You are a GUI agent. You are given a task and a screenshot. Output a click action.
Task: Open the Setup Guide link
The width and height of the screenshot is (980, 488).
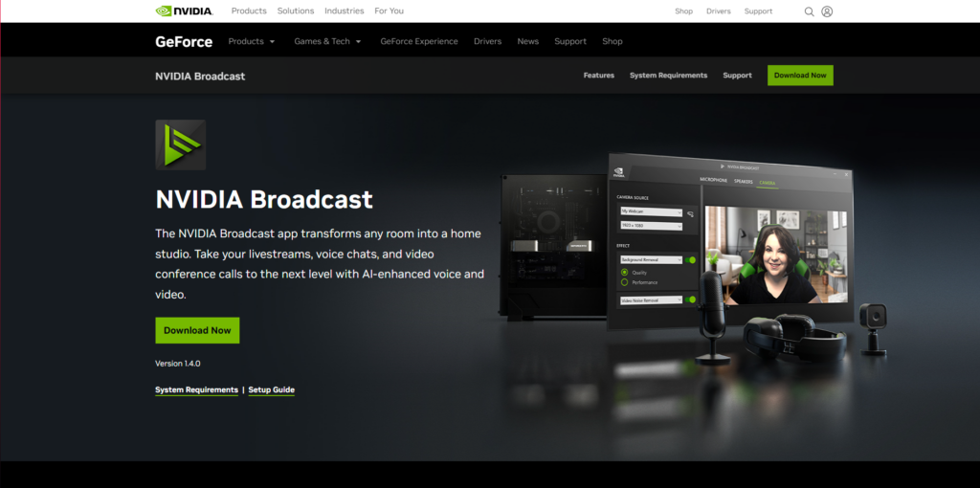pos(271,390)
